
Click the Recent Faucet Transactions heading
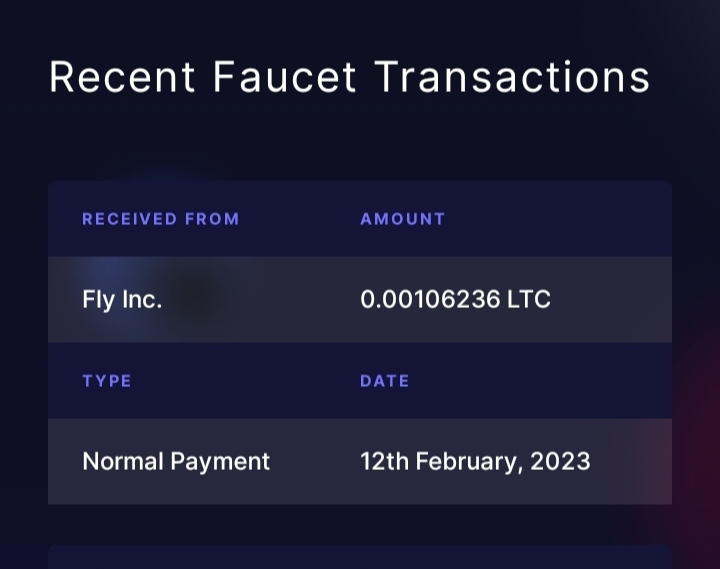click(349, 77)
